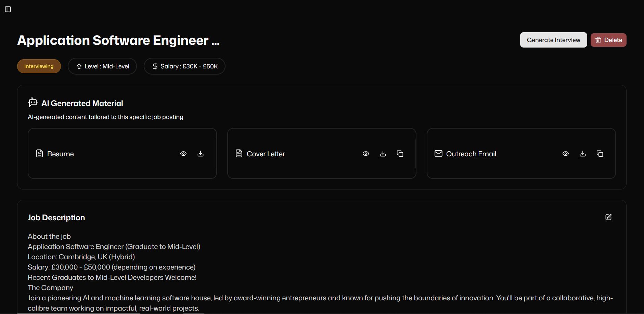Download the Outreach Email
The height and width of the screenshot is (314, 644).
pyautogui.click(x=583, y=154)
